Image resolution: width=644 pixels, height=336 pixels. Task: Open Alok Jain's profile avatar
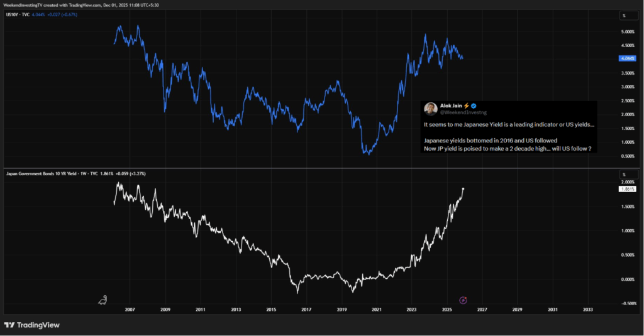click(x=431, y=109)
